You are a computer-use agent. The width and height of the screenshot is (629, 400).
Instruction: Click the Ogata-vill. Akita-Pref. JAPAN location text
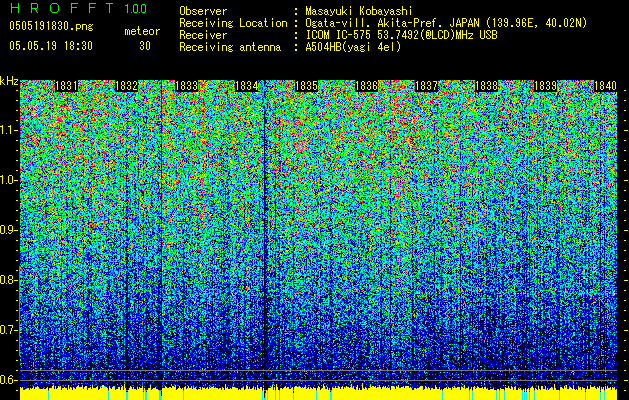point(446,23)
